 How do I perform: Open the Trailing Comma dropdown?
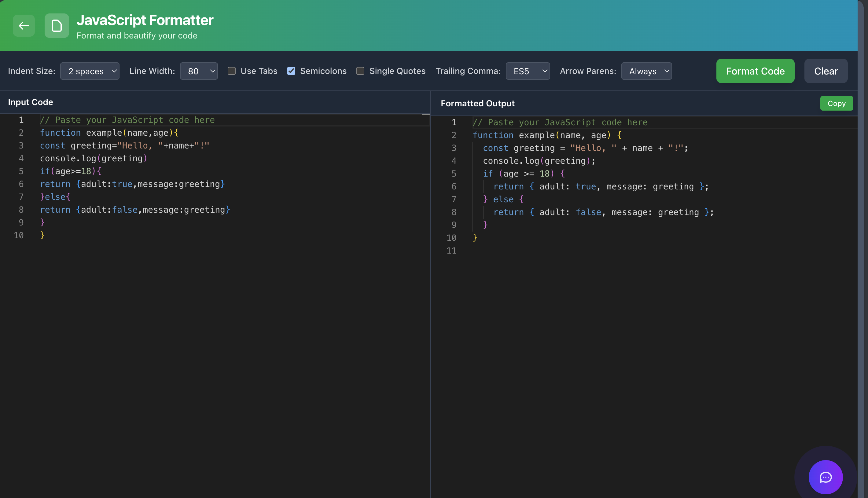(528, 71)
